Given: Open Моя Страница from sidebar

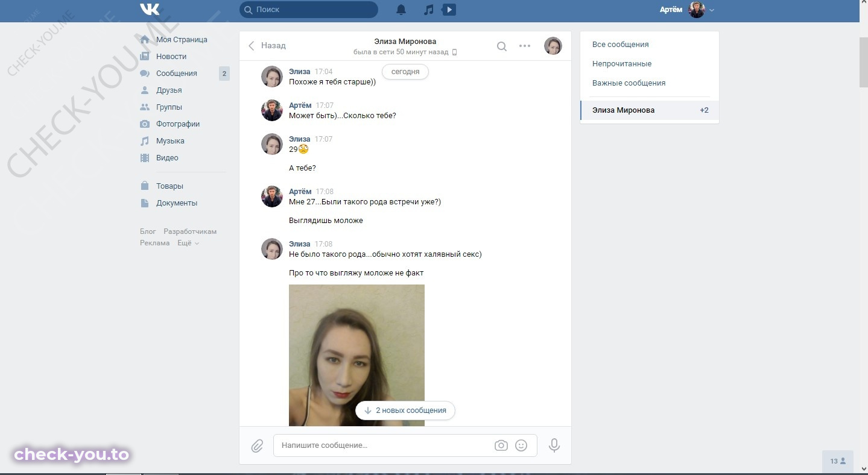Looking at the screenshot, I should (182, 40).
